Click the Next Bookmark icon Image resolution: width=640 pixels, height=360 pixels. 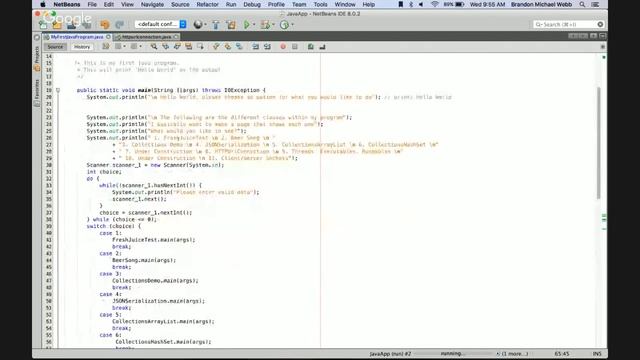tap(227, 47)
